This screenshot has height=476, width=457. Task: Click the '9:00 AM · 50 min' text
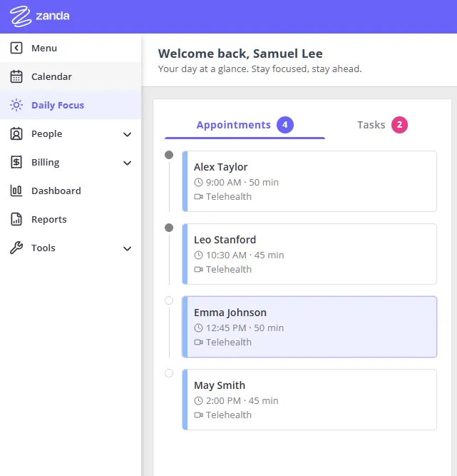(x=242, y=183)
